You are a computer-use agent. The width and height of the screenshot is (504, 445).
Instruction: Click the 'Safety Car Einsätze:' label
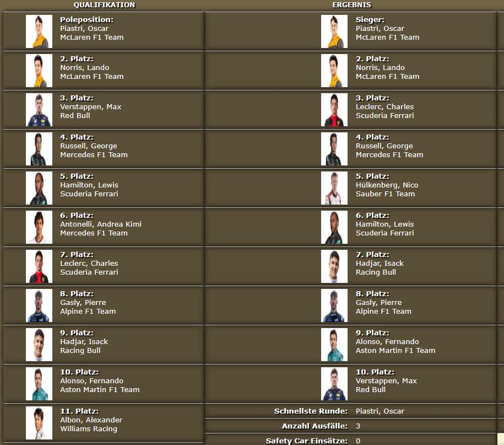[x=307, y=441]
